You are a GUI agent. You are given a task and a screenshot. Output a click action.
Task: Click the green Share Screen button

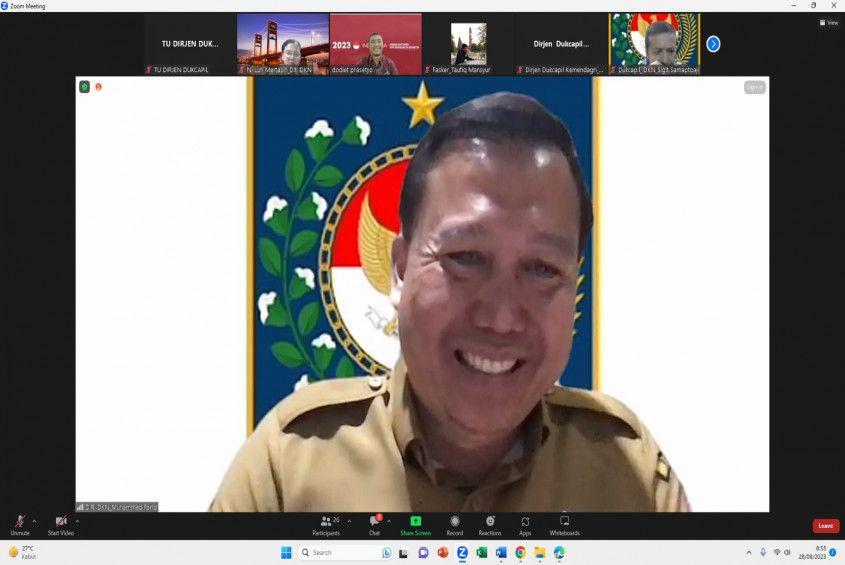click(415, 525)
